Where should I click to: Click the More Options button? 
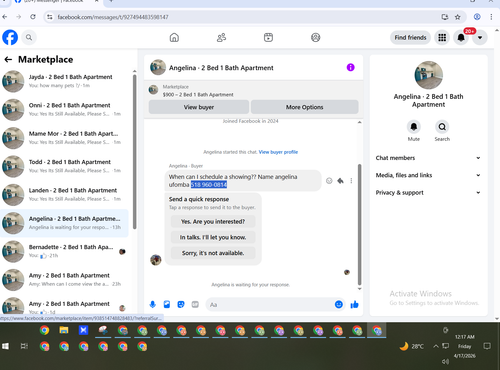tap(304, 107)
